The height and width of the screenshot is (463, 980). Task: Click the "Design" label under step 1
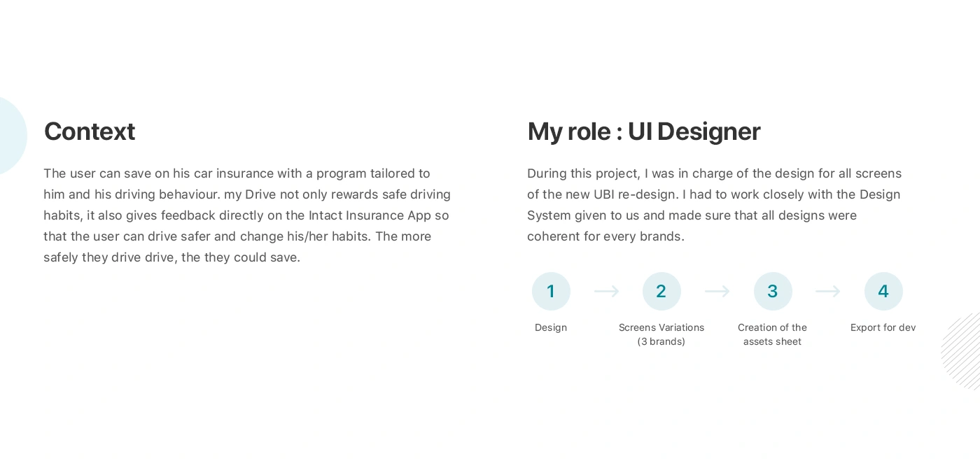(x=551, y=327)
